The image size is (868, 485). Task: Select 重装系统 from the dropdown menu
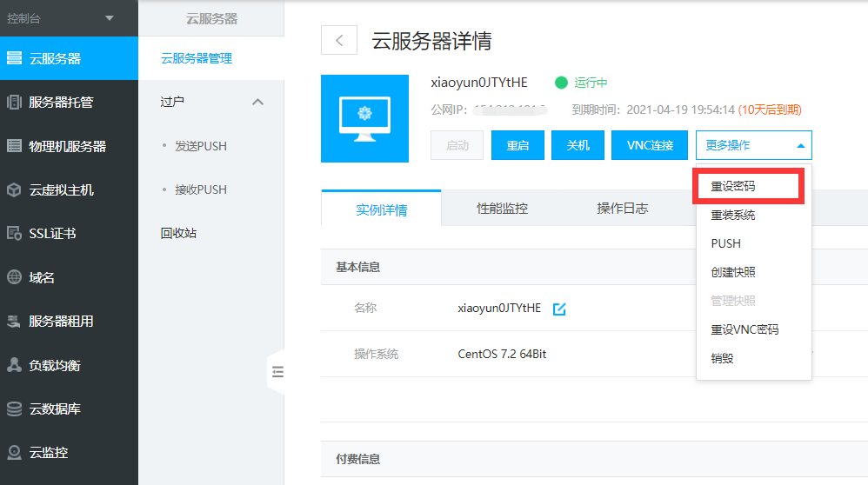pyautogui.click(x=733, y=216)
